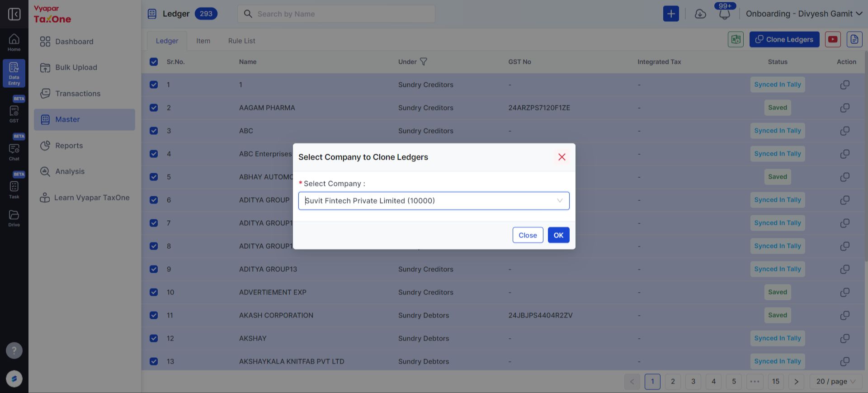Go to page 15 in pagination
Viewport: 868px width, 393px height.
[x=776, y=381]
